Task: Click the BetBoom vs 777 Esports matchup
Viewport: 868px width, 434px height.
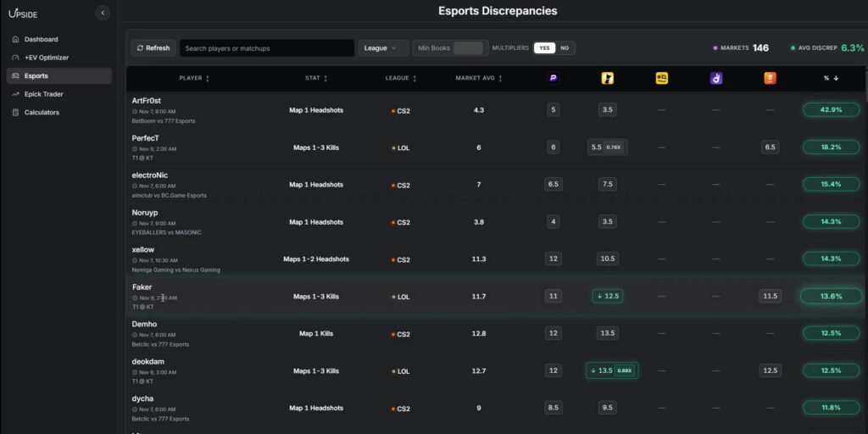Action: tap(164, 120)
